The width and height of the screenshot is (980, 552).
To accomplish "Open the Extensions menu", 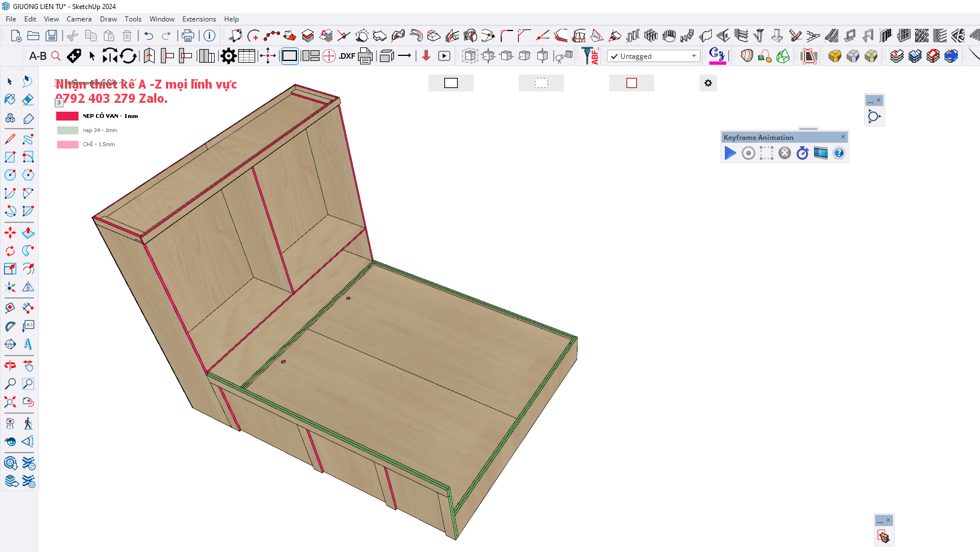I will pyautogui.click(x=199, y=19).
